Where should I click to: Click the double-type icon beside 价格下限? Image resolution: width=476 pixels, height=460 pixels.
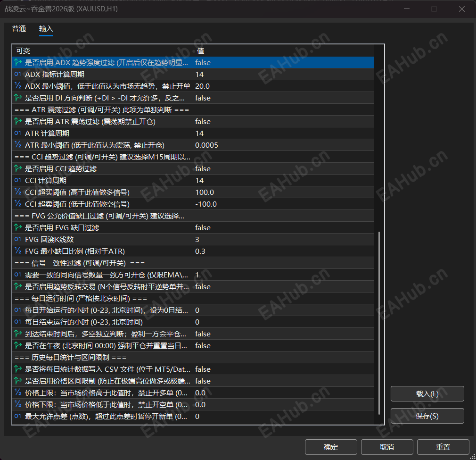click(x=18, y=404)
